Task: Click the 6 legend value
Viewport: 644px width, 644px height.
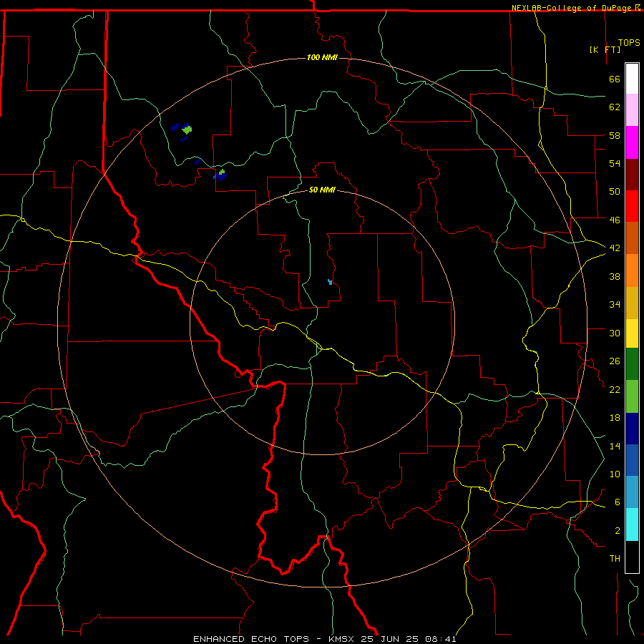Action: click(617, 502)
